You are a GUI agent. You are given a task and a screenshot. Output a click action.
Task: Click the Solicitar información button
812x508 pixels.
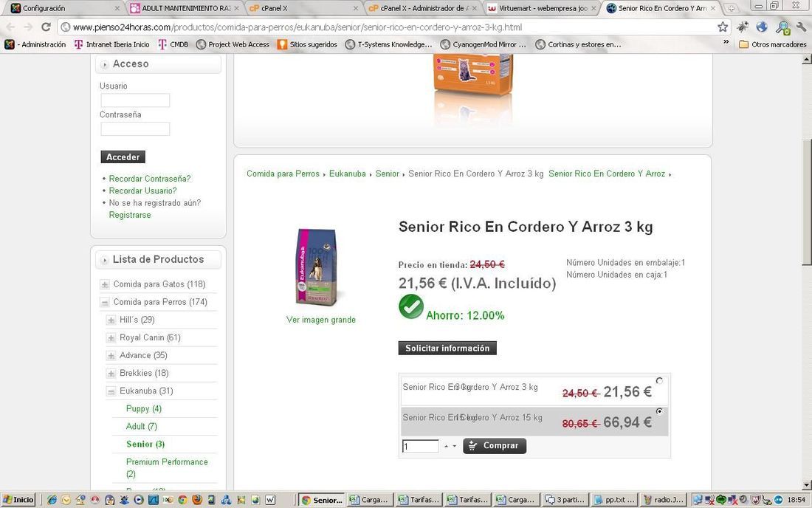pos(447,348)
